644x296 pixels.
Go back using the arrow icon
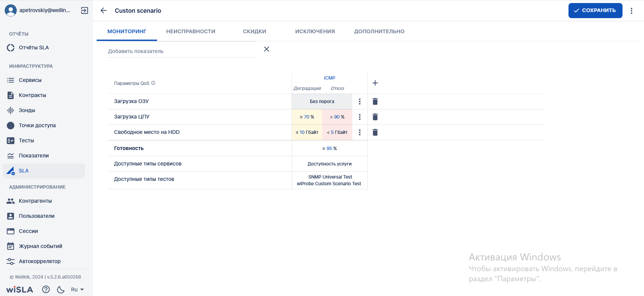point(103,10)
